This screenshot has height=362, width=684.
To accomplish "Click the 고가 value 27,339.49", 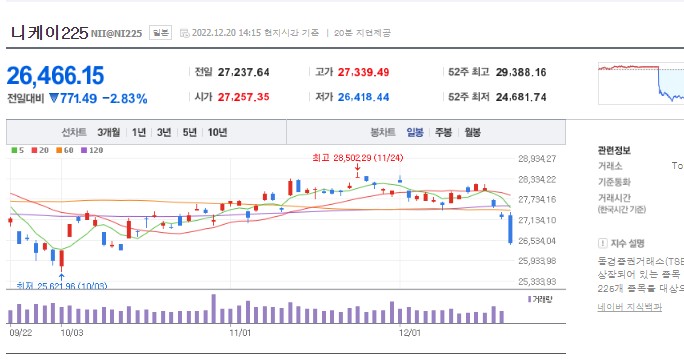I will [x=363, y=72].
